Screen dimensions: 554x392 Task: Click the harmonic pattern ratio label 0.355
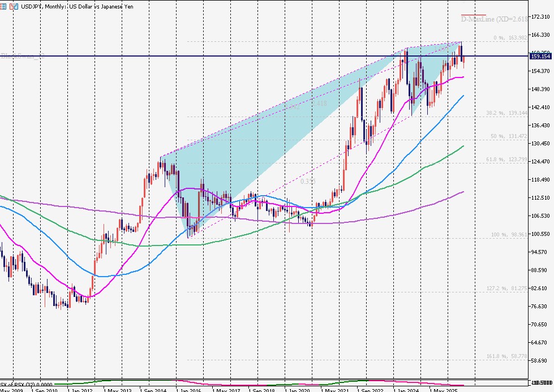[x=308, y=182]
